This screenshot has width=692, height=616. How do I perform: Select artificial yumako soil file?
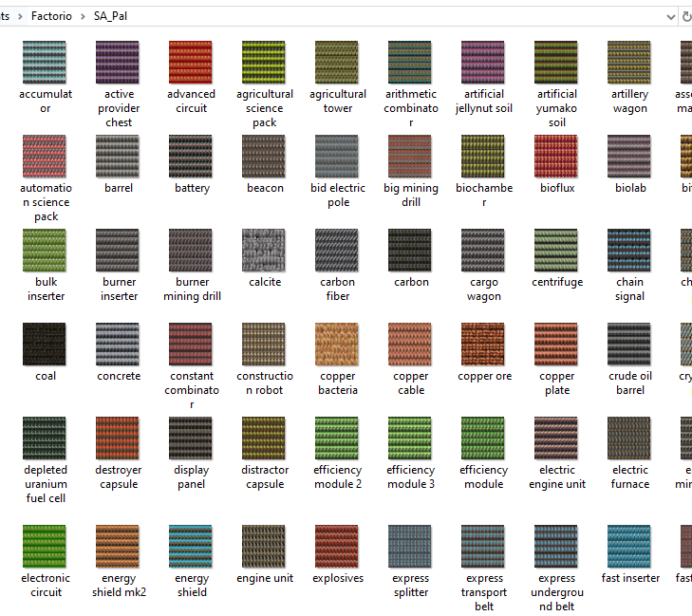point(555,63)
